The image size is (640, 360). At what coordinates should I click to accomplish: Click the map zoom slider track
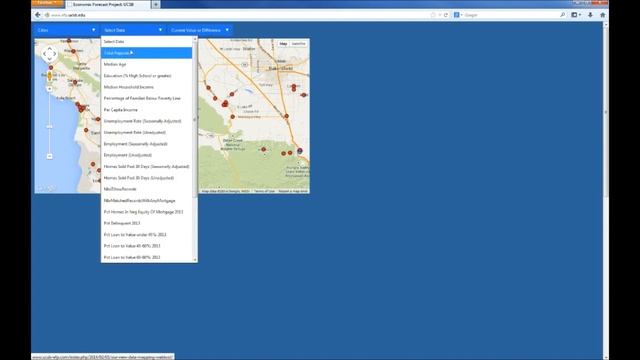tap(49, 122)
